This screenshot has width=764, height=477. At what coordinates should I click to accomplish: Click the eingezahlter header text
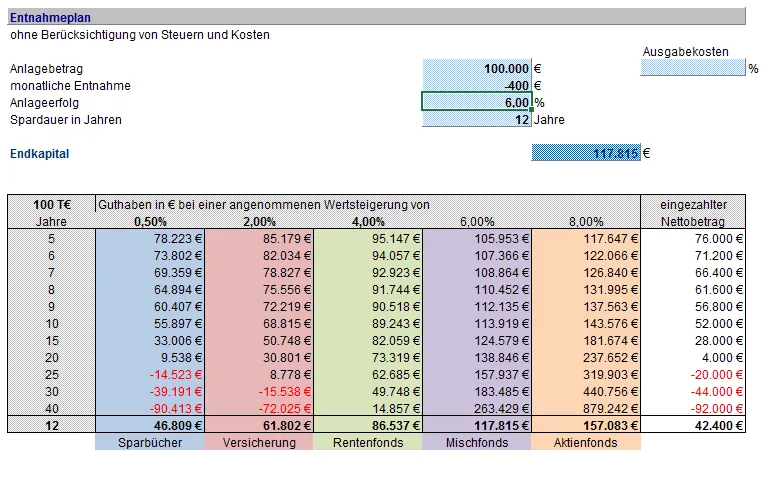click(x=693, y=205)
